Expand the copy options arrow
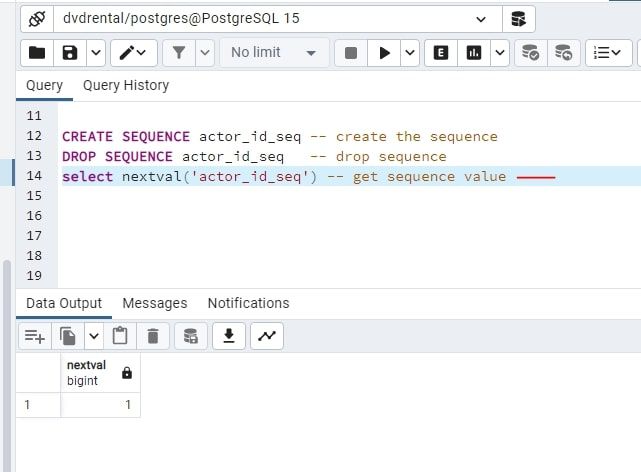Screen dimensions: 641x472 (x=94, y=336)
